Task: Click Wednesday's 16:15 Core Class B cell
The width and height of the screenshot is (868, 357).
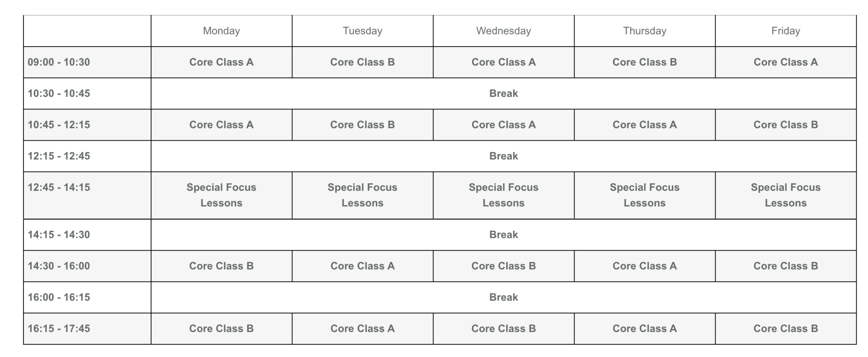Action: click(x=504, y=328)
